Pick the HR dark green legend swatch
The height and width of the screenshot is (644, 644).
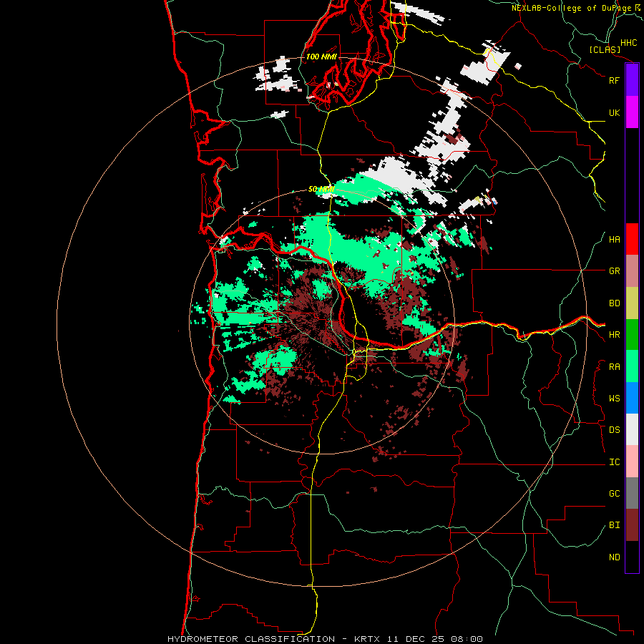(x=632, y=334)
